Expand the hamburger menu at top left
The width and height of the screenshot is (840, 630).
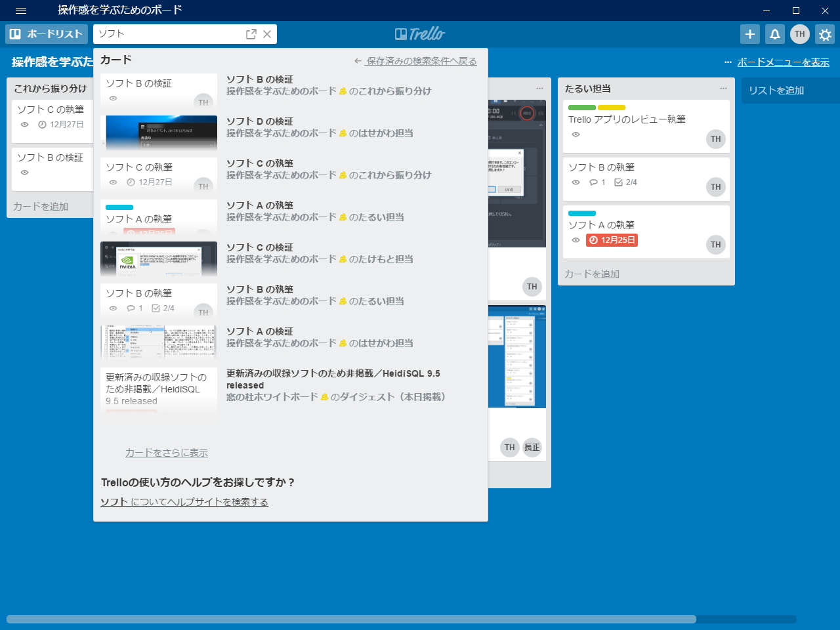pos(20,10)
